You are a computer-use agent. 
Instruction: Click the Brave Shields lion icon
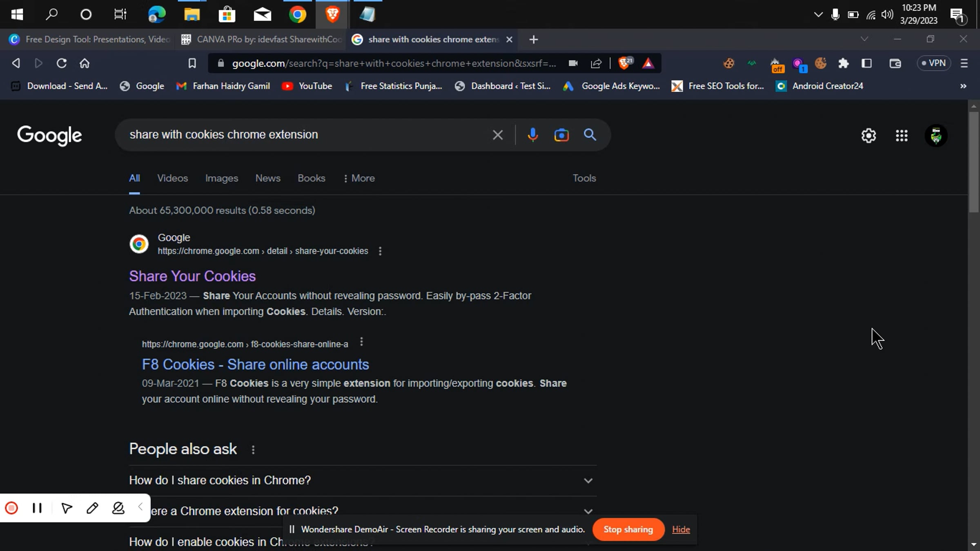tap(624, 63)
